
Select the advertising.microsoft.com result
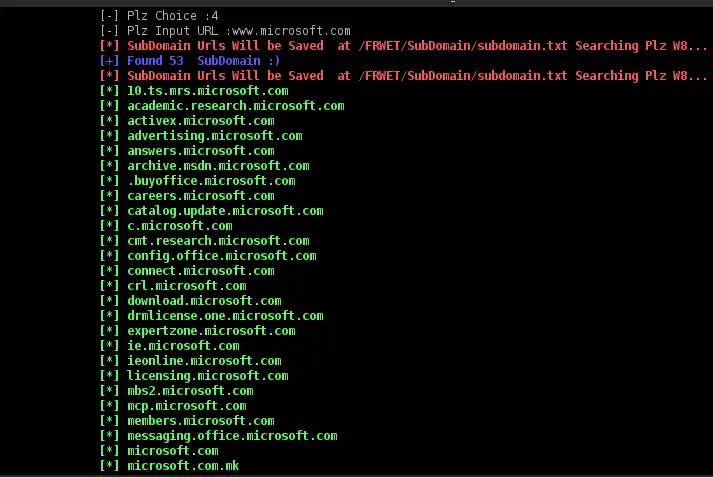coord(214,136)
